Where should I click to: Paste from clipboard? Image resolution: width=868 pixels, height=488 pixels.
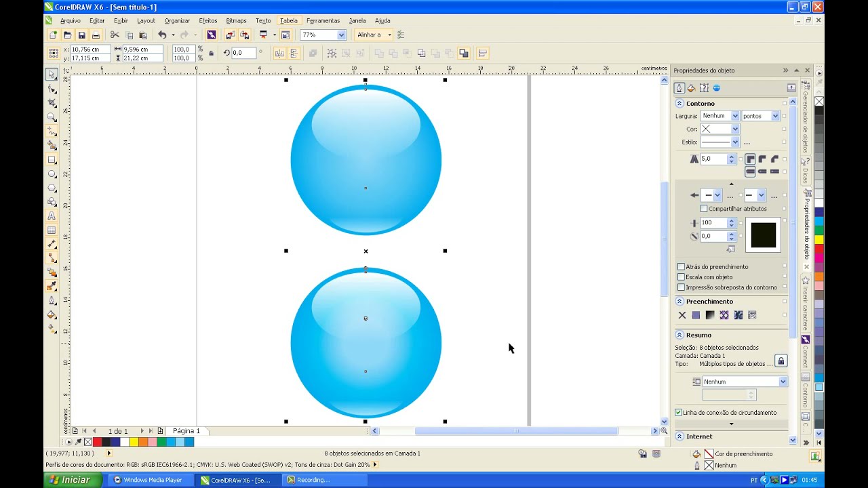coord(143,35)
